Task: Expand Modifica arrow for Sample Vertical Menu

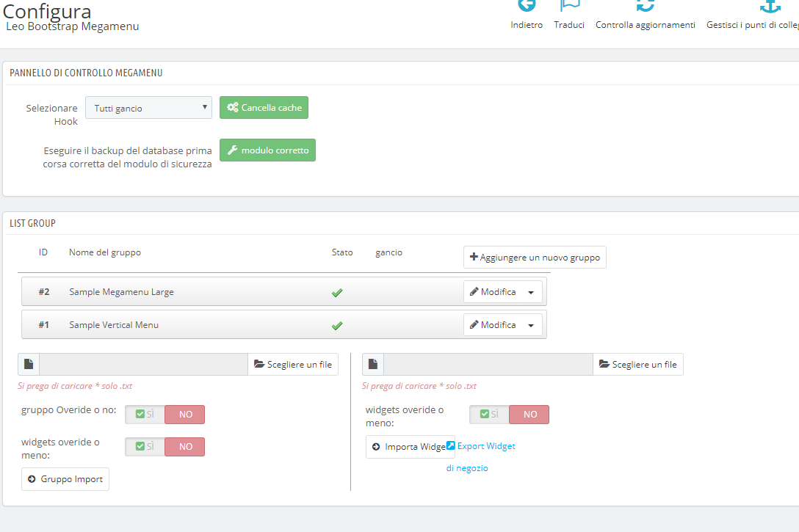Action: tap(531, 325)
